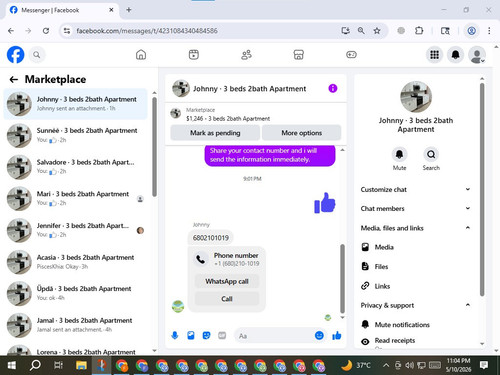Select Mute notifications option
The height and width of the screenshot is (375, 500).
click(415, 324)
